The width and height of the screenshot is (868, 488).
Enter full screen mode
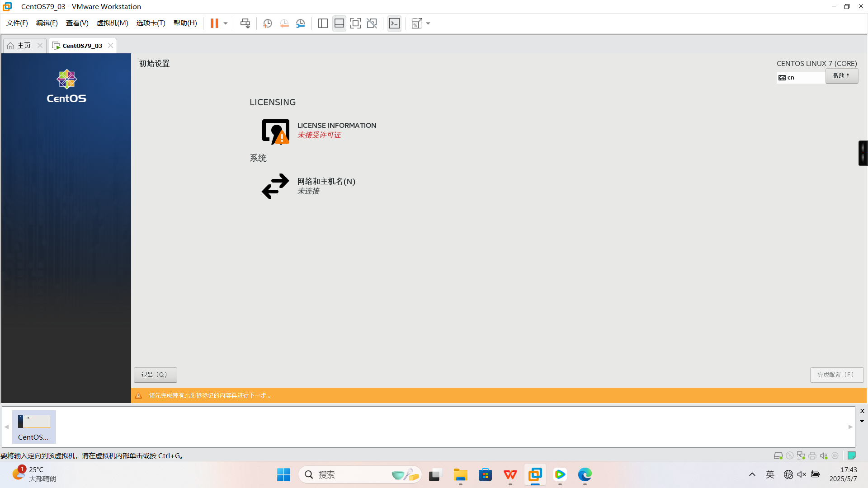tap(355, 23)
